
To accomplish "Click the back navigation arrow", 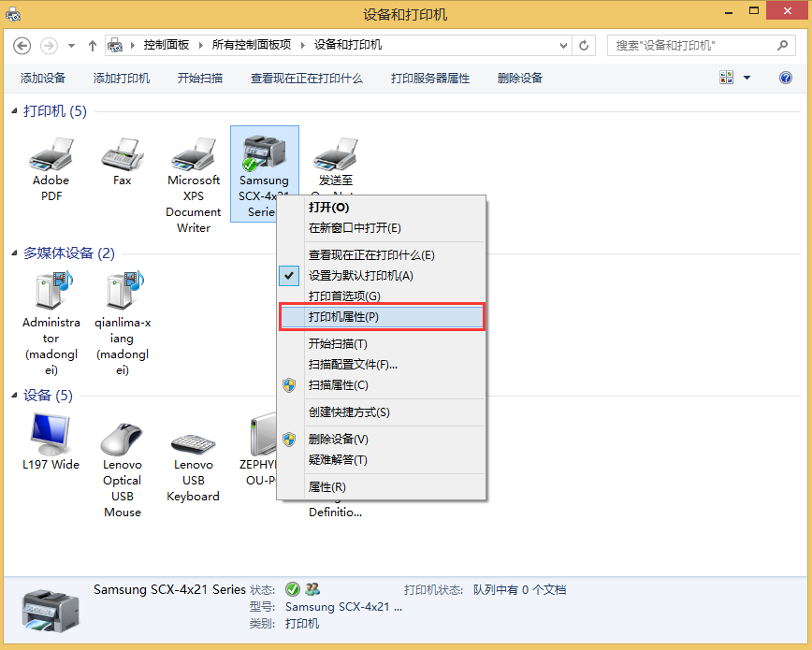I will [22, 46].
